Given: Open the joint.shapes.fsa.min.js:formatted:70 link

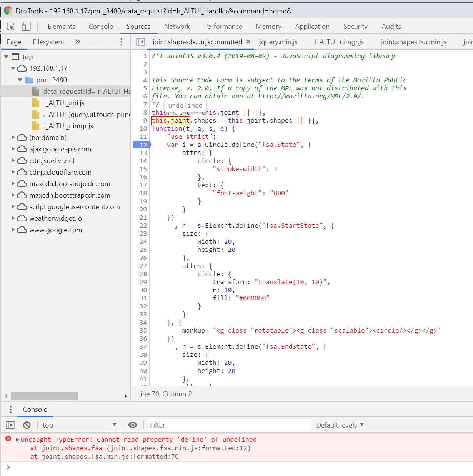Looking at the screenshot, I should [x=110, y=456].
